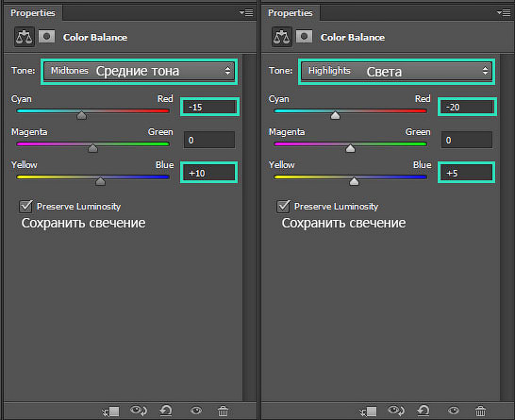
Task: Reset adjustment defaults in left panel
Action: (x=166, y=411)
